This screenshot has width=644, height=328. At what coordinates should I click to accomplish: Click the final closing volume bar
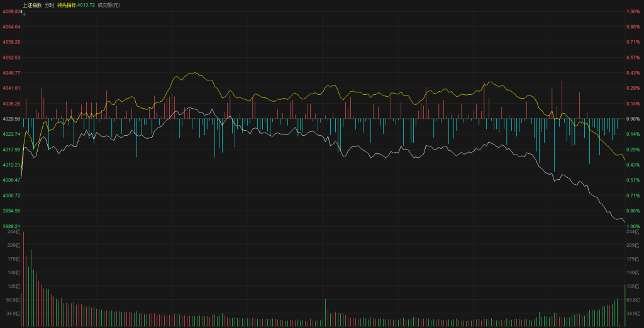click(x=624, y=305)
